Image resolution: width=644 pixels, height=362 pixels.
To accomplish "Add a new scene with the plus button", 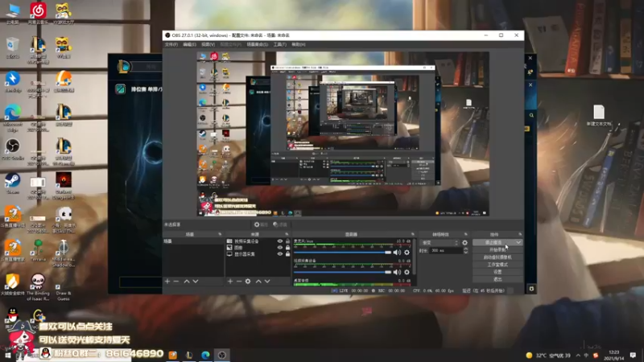I will 167,281.
